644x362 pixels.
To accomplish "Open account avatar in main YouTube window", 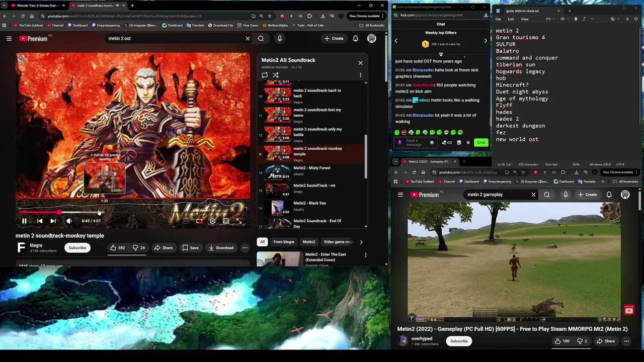I will (371, 39).
